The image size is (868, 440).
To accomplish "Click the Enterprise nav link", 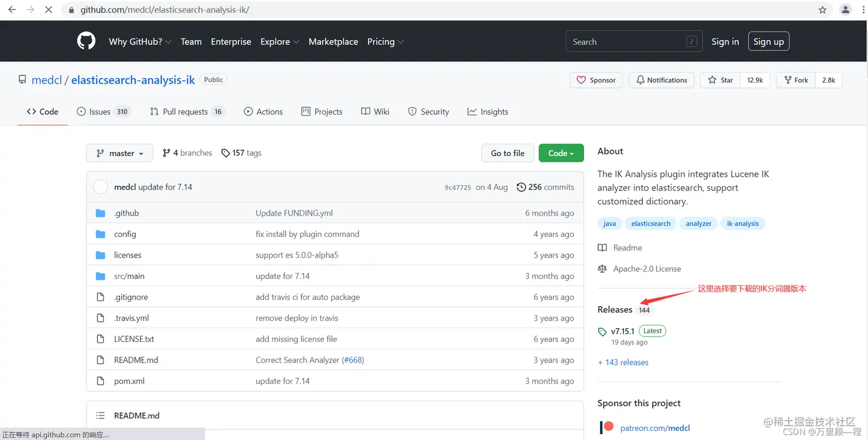I will point(231,41).
